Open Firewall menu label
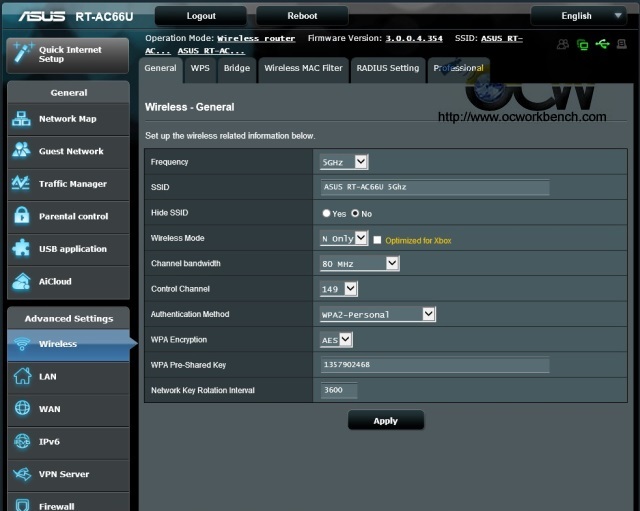 pos(57,507)
